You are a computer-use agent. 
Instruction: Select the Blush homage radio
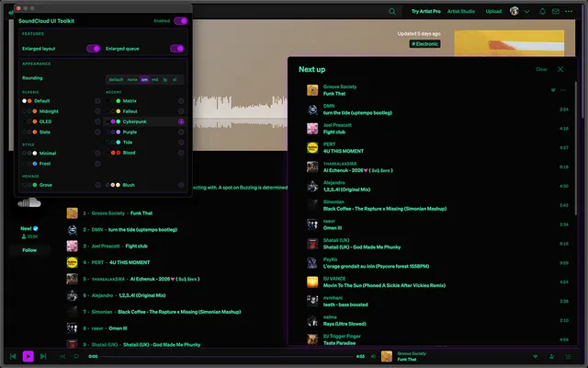pos(181,185)
